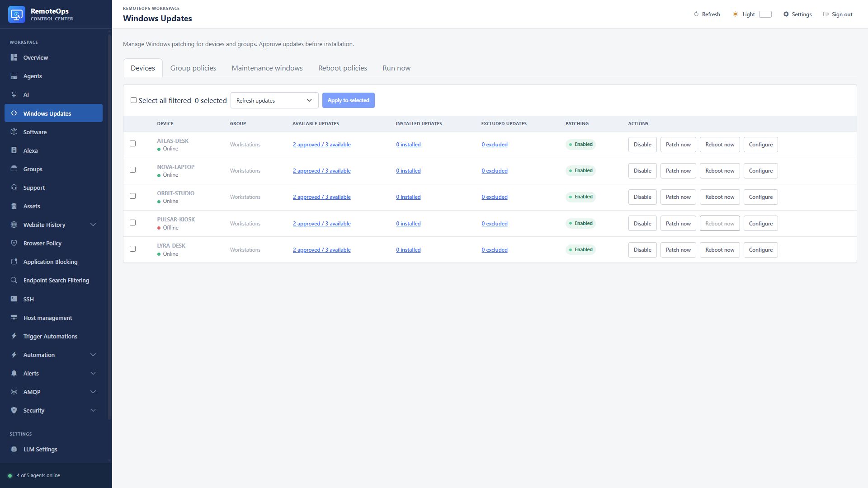Select the ORBIT-STUDIO row checkbox
Image resolution: width=868 pixels, height=488 pixels.
click(132, 196)
